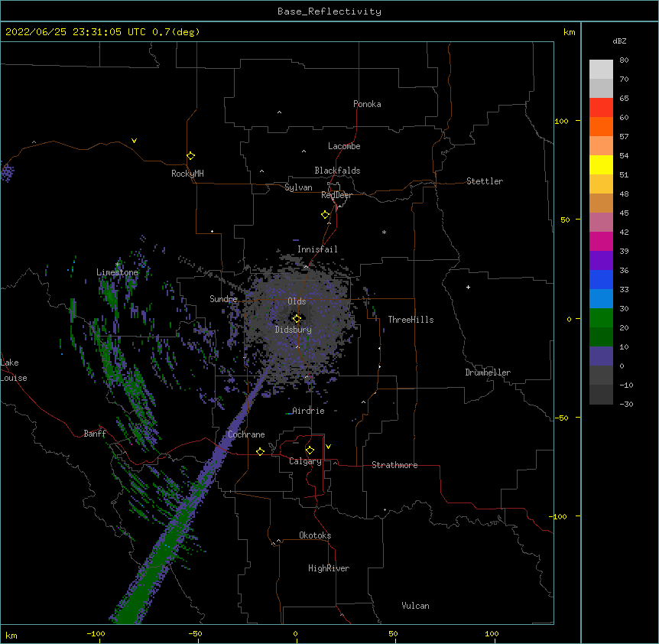This screenshot has width=659, height=644.
Task: Click the Didsbury label
Action: [294, 330]
